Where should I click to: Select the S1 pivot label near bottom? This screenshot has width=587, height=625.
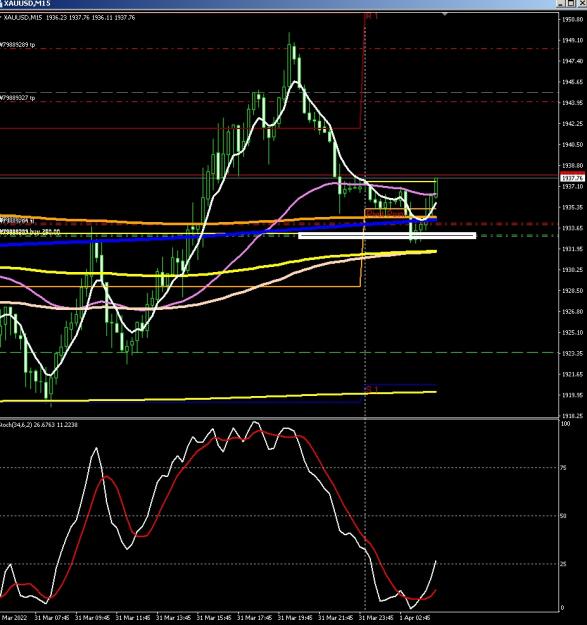coord(371,389)
